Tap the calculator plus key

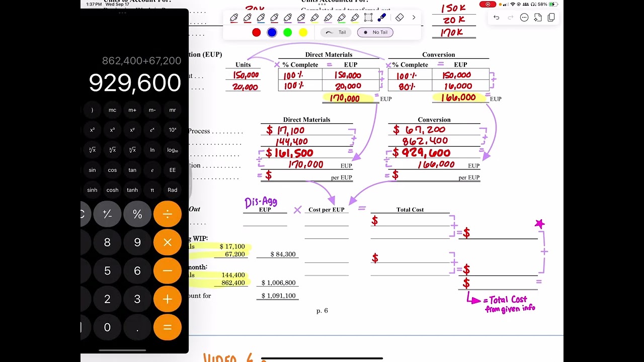click(x=168, y=299)
